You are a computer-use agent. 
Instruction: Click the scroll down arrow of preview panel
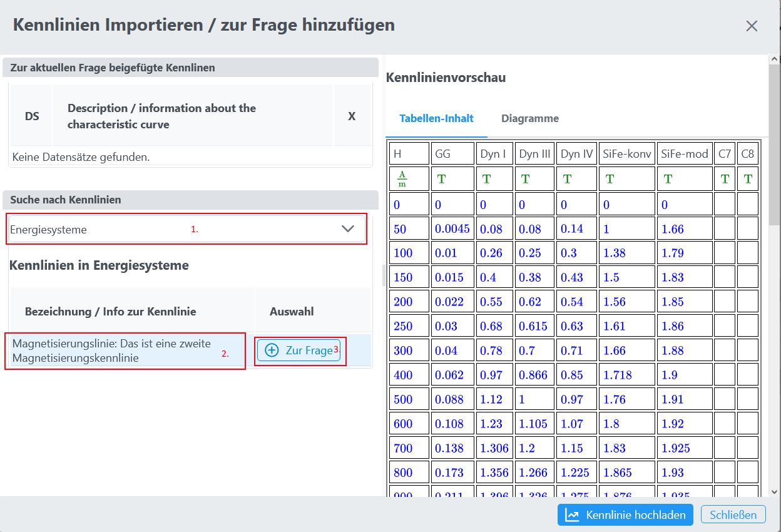tap(775, 492)
